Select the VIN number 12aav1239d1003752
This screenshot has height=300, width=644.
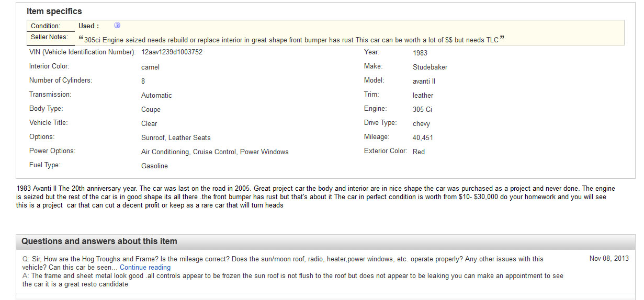pos(172,52)
